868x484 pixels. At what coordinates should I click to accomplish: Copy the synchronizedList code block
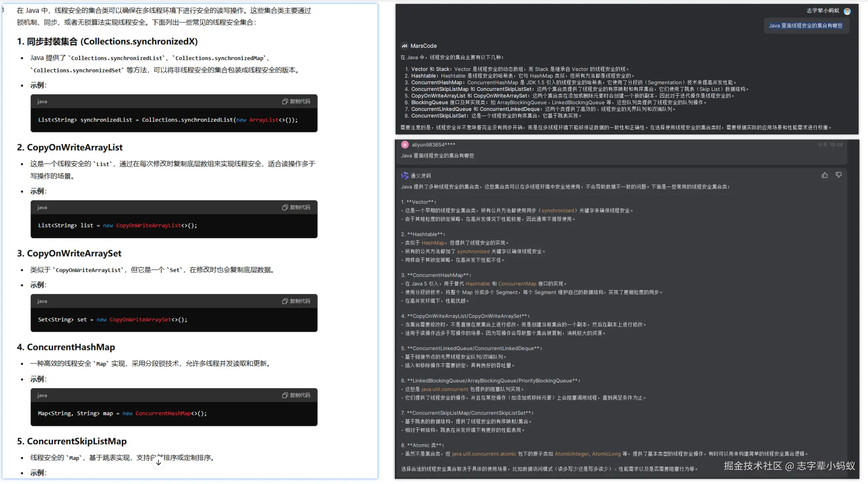tap(296, 102)
